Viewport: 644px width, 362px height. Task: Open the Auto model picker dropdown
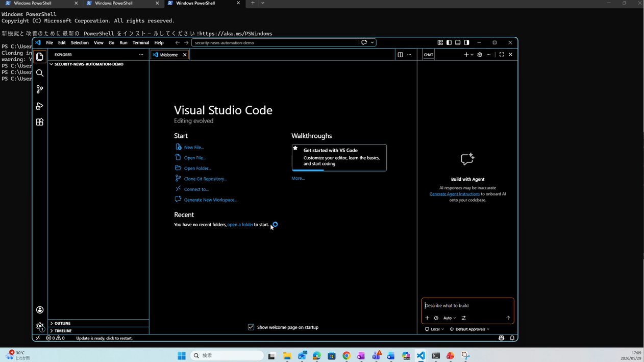[450, 318]
